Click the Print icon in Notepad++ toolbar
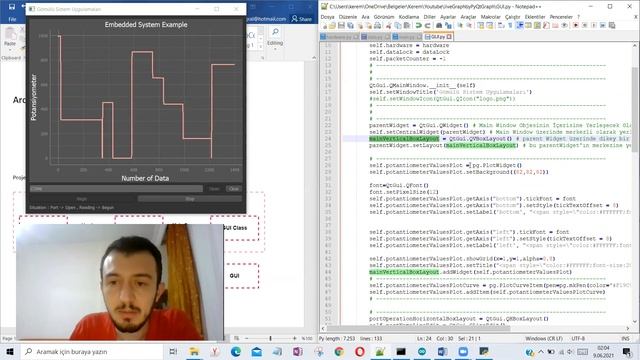 [378, 25]
